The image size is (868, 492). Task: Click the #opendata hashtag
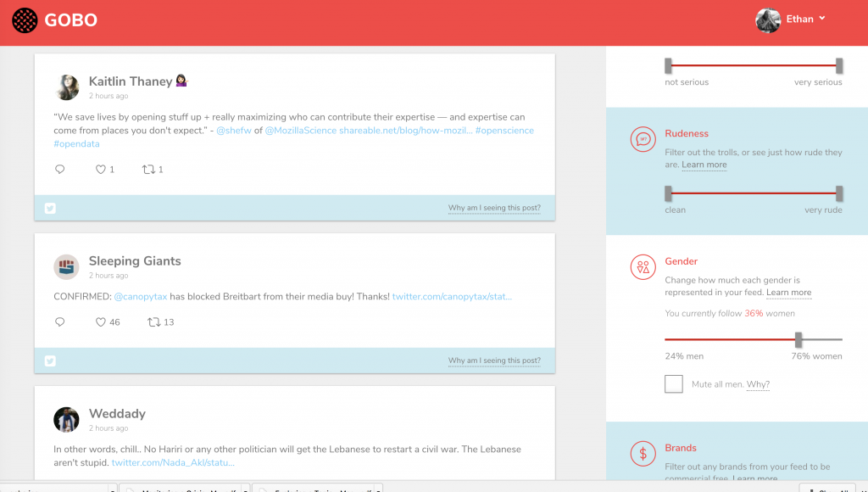click(x=76, y=144)
